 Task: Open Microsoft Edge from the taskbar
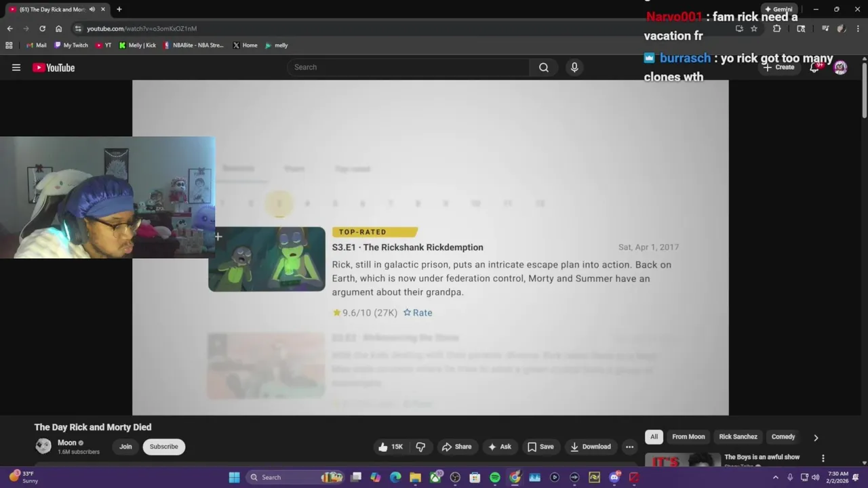(395, 477)
